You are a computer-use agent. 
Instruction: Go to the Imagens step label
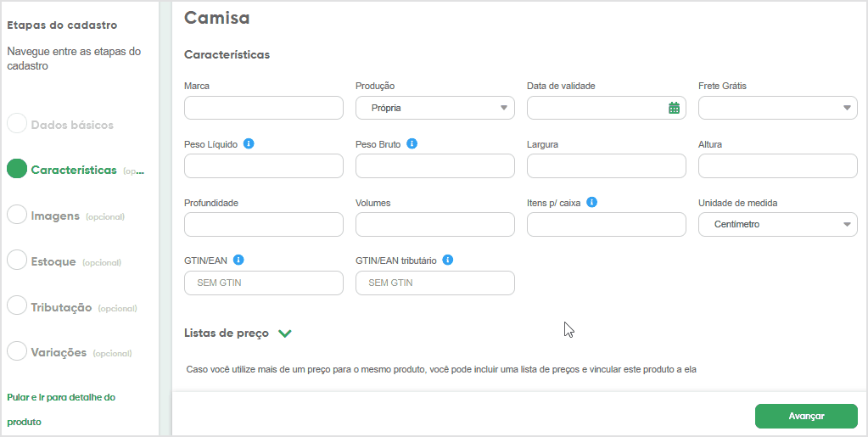55,216
